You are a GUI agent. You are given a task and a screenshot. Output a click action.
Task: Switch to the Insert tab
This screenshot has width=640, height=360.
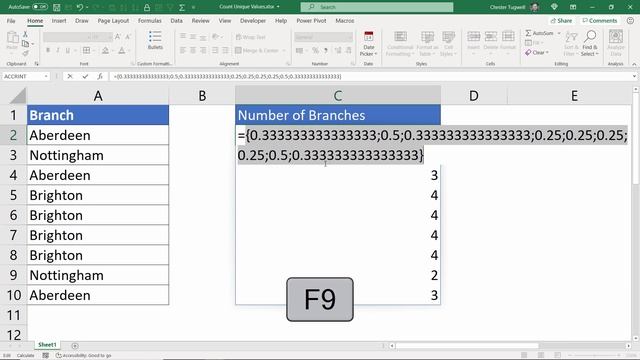click(59, 20)
